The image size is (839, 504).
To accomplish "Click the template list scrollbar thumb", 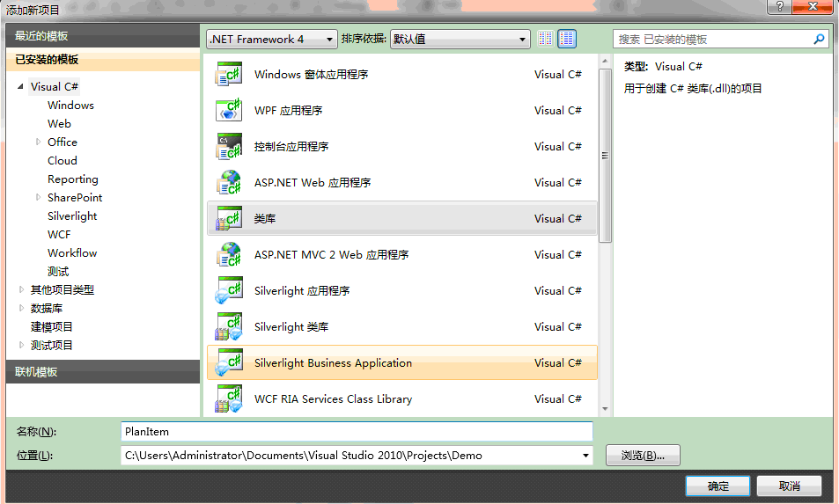I will [x=605, y=156].
